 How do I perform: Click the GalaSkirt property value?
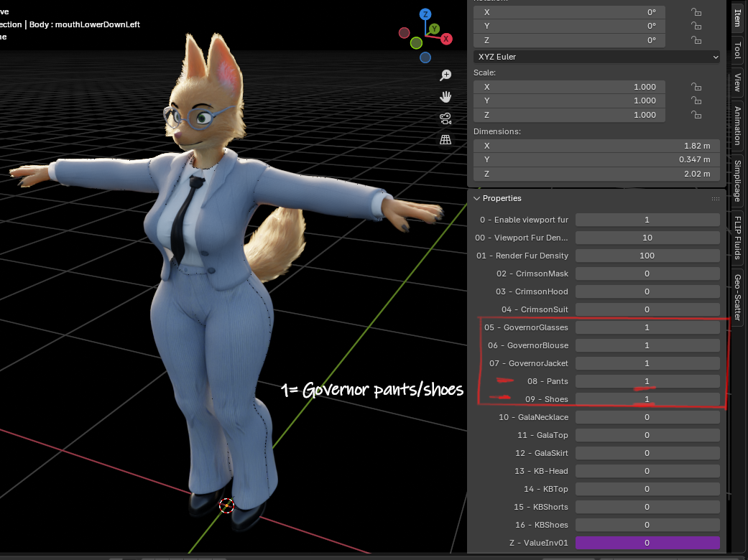tap(647, 453)
